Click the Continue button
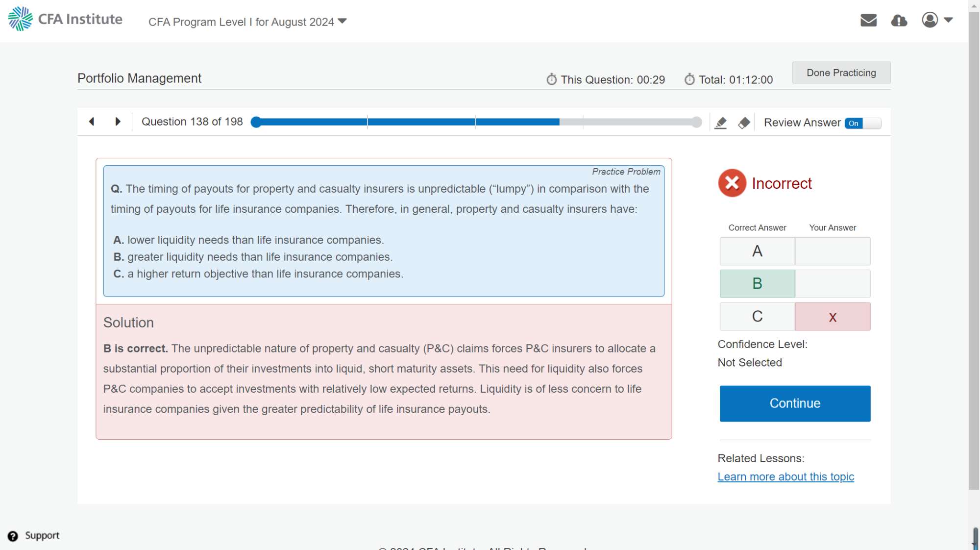This screenshot has width=980, height=550. click(x=795, y=403)
